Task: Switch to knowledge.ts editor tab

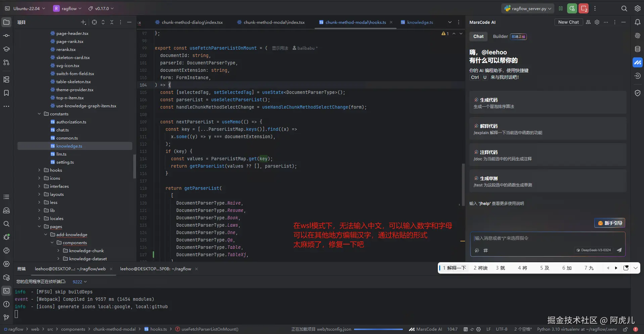Action: (x=420, y=22)
